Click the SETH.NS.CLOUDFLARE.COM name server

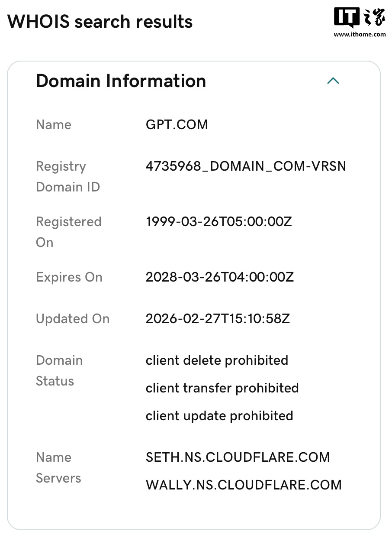238,457
